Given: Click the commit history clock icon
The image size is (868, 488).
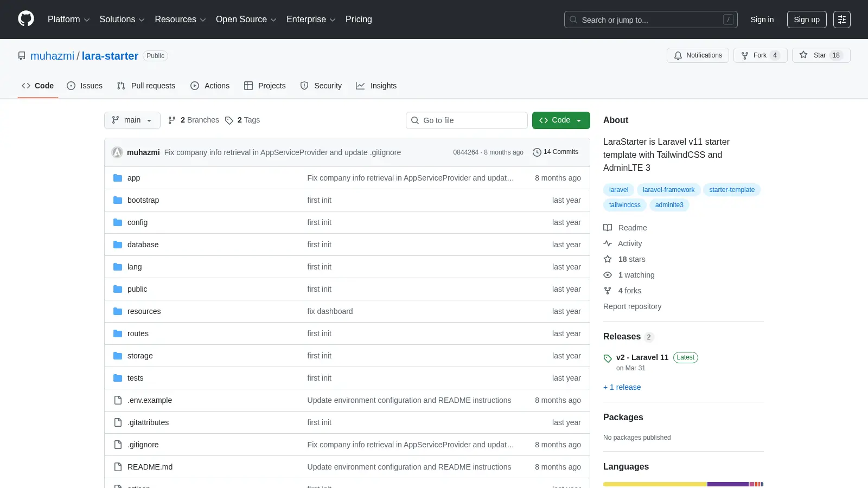Looking at the screenshot, I should point(537,152).
